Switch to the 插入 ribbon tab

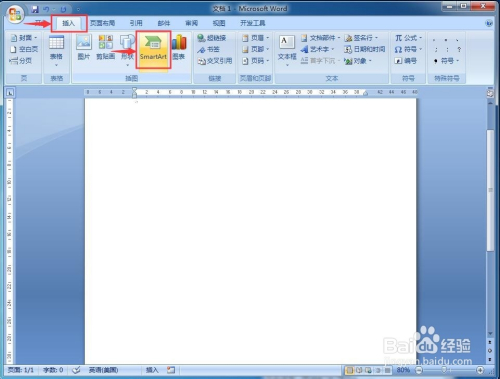point(69,23)
